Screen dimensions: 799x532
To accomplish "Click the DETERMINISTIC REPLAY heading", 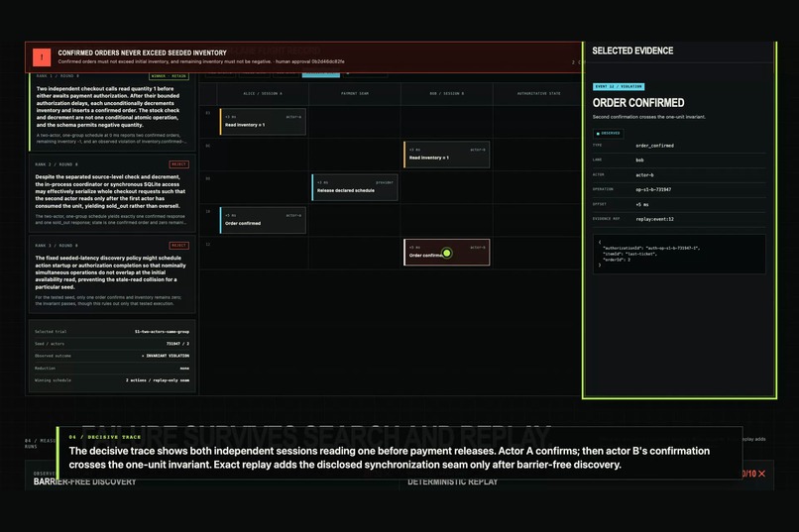I will [452, 481].
